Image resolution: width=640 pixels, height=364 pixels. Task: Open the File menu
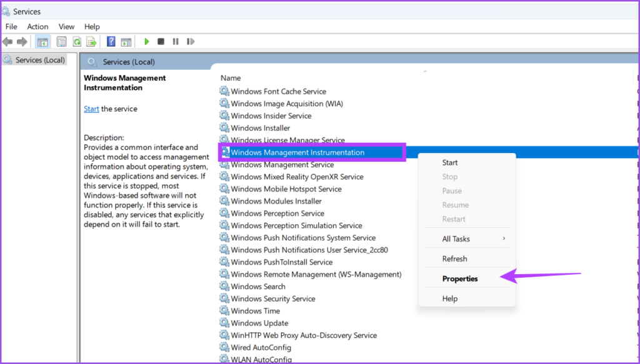click(11, 26)
